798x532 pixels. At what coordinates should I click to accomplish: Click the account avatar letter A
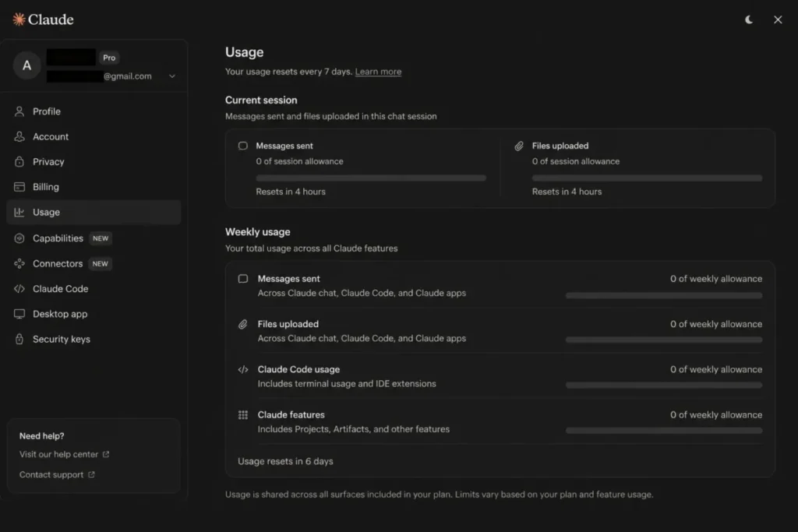pyautogui.click(x=26, y=65)
